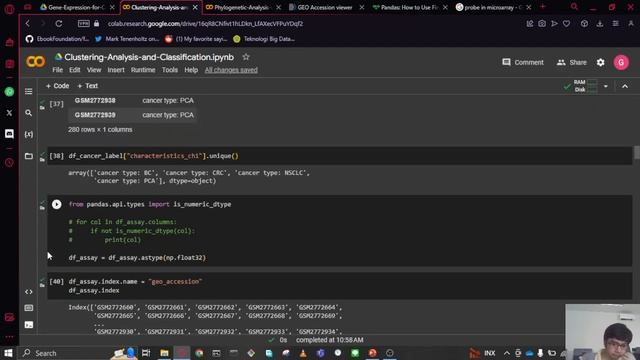Open the code snippets panel icon

tap(29, 292)
